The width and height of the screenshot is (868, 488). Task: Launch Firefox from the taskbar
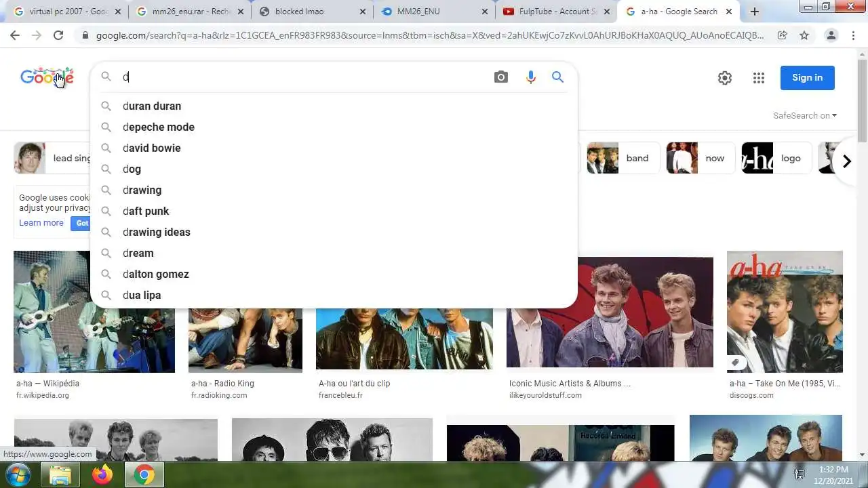102,475
